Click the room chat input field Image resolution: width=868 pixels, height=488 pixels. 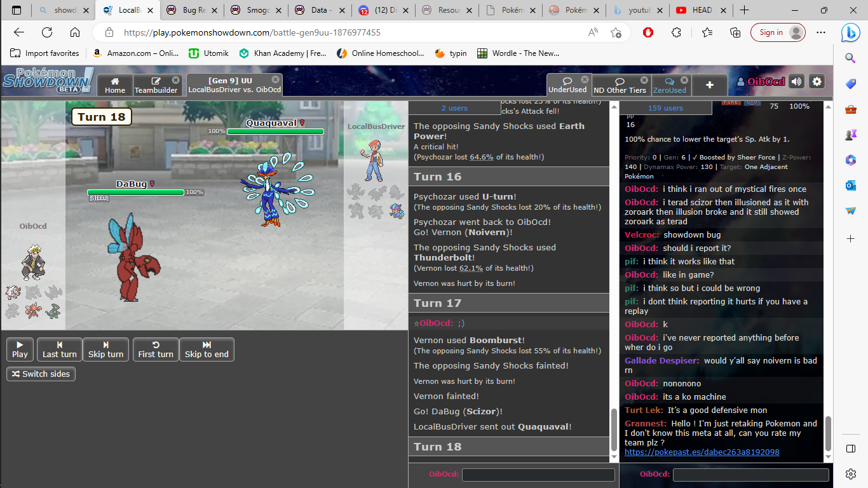(750, 475)
